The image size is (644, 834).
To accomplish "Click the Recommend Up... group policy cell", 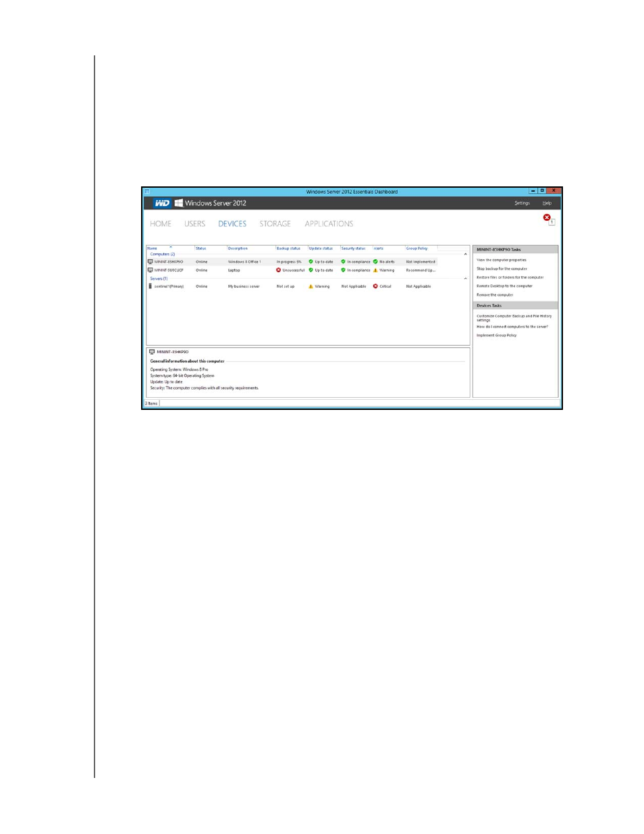I will (x=421, y=270).
